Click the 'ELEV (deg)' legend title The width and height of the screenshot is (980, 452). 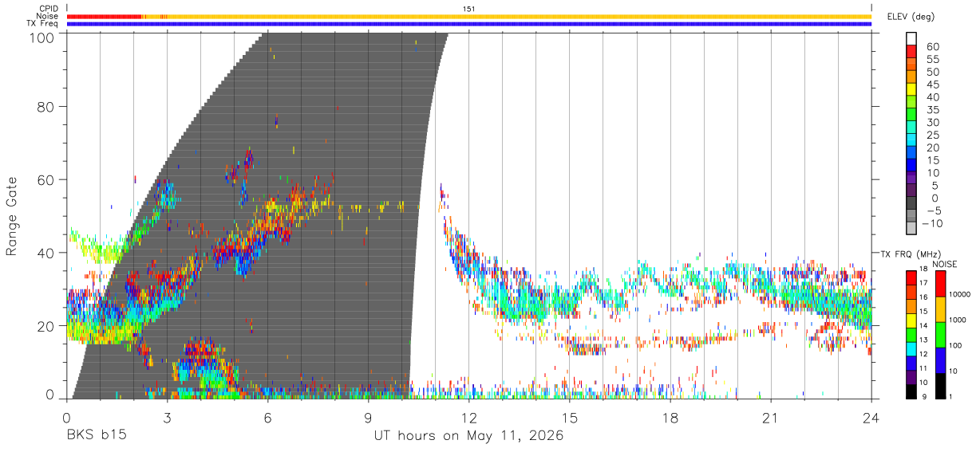pyautogui.click(x=910, y=16)
